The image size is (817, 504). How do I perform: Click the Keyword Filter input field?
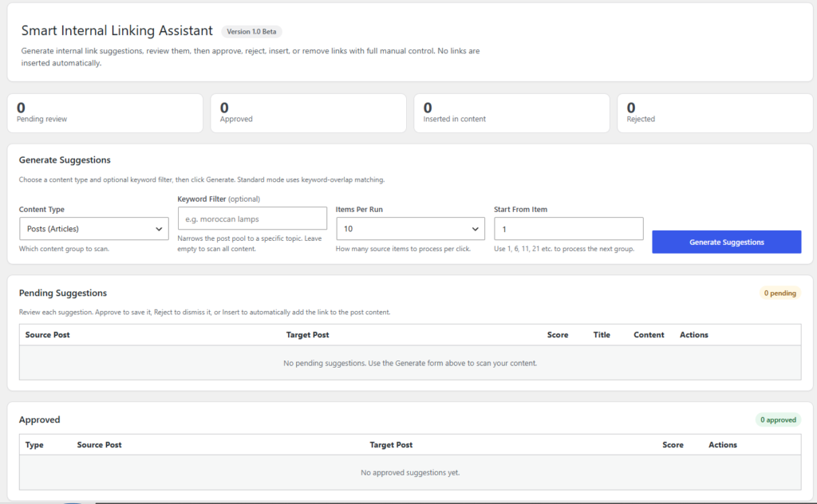[252, 219]
